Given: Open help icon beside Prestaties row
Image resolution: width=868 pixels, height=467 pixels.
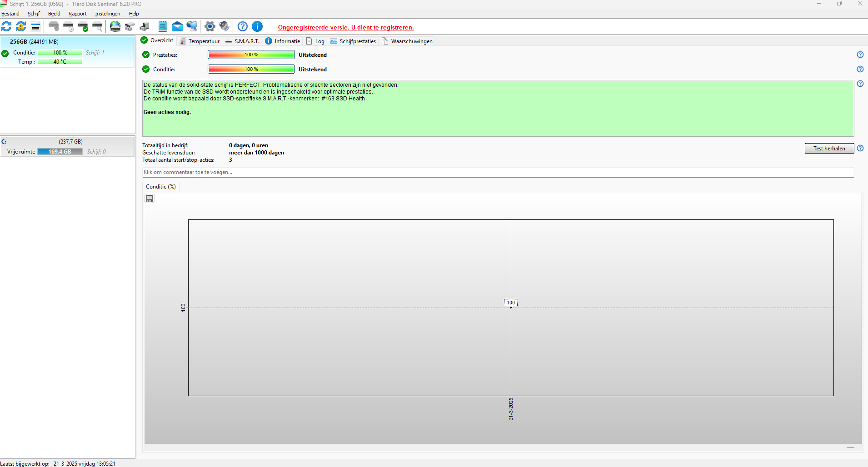Looking at the screenshot, I should (x=860, y=55).
